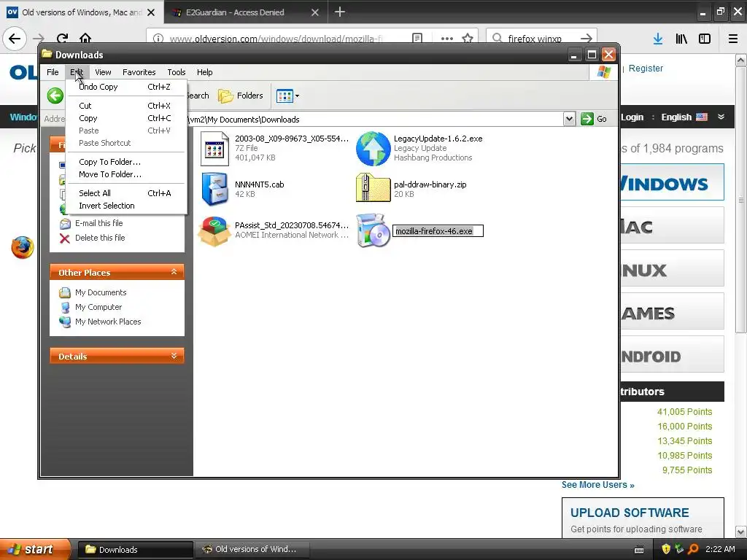Click Register link on the webpage
747x560 pixels.
646,68
